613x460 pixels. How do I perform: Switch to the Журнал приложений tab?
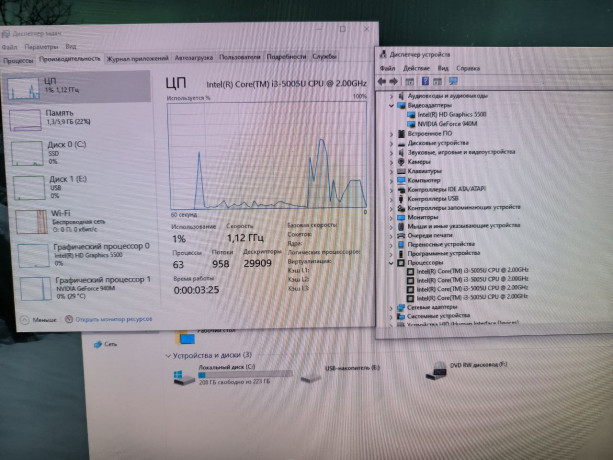click(138, 58)
